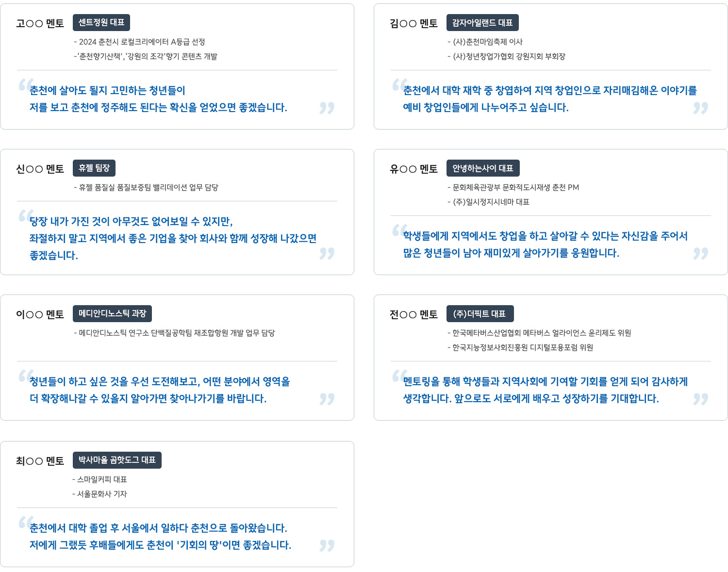Click the 센트정원 대표 badge
This screenshot has height=572, width=728.
pyautogui.click(x=101, y=23)
